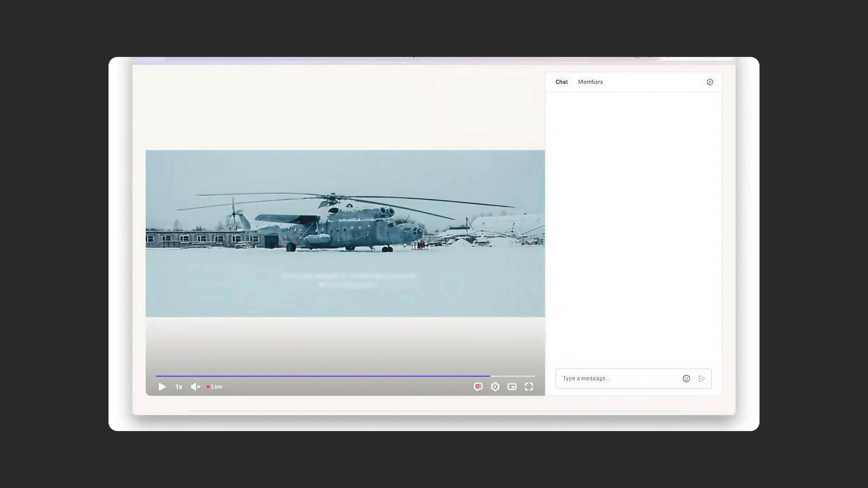Click the white box at window top-right
This screenshot has width=868, height=488.
(x=697, y=59)
